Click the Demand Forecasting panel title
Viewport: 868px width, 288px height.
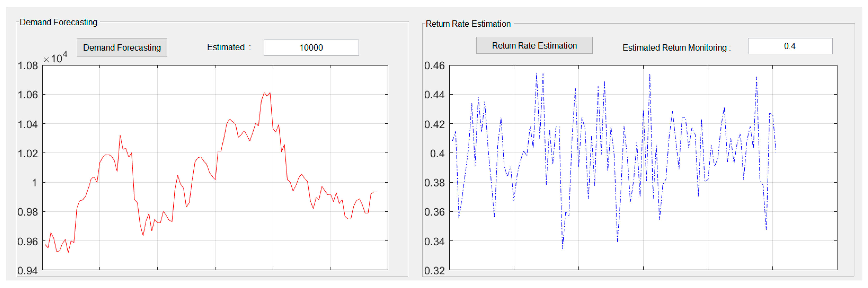click(x=58, y=22)
